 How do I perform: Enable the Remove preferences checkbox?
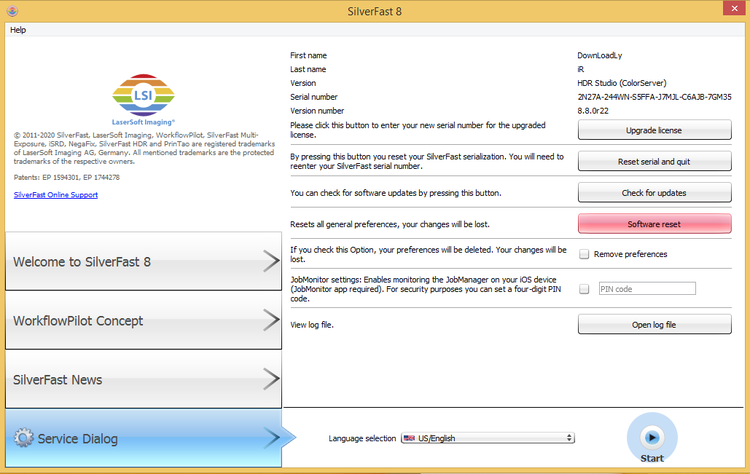pos(584,254)
